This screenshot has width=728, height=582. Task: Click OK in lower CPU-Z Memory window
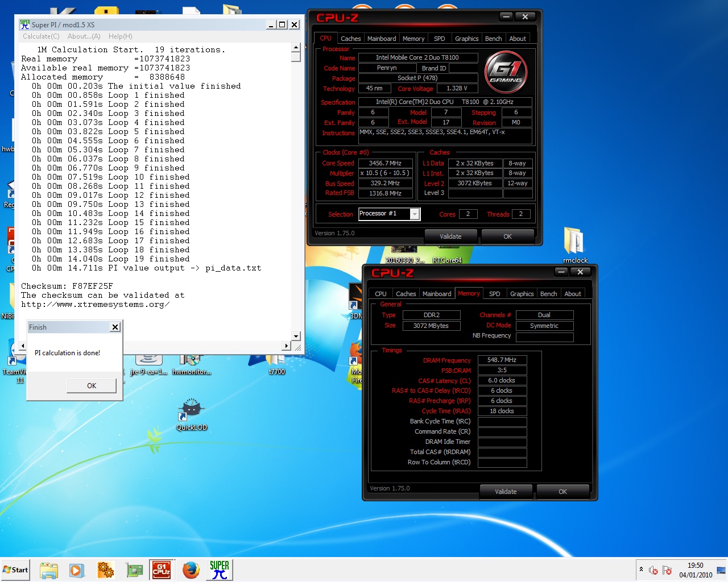(562, 492)
